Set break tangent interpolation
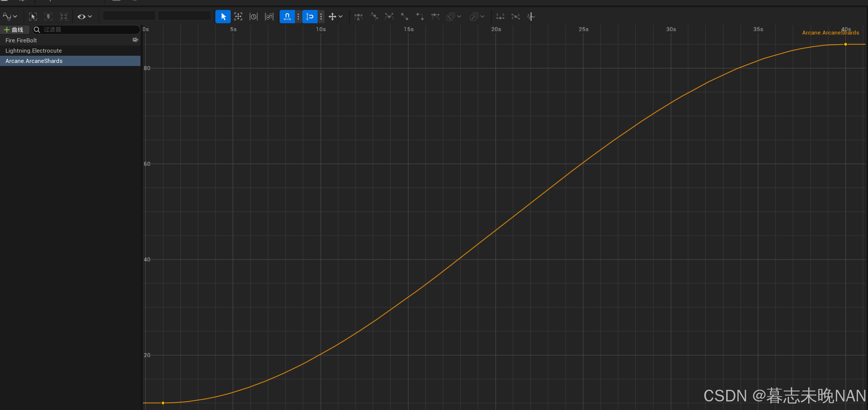 (x=389, y=16)
